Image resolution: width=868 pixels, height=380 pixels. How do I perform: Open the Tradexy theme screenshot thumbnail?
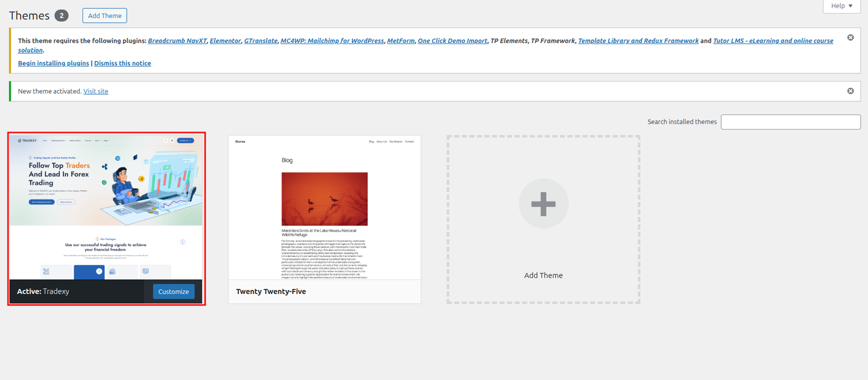tap(106, 206)
